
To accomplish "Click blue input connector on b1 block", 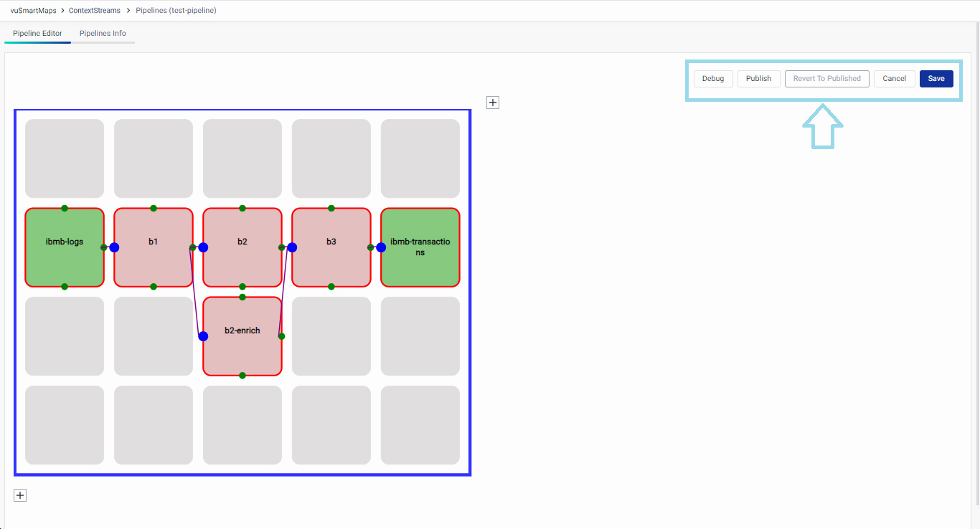I will [x=114, y=247].
